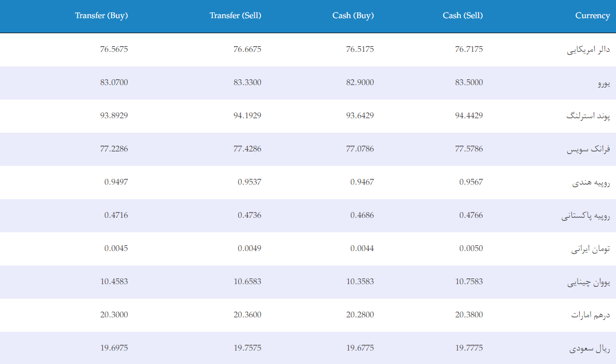The width and height of the screenshot is (616, 364).
Task: Select the ریال سعودی currency label
Action: click(590, 348)
